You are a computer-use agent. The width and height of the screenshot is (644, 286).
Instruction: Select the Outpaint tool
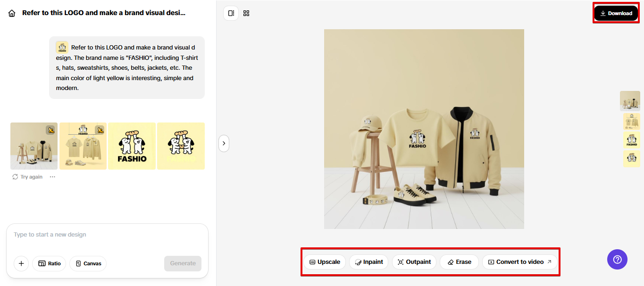414,261
